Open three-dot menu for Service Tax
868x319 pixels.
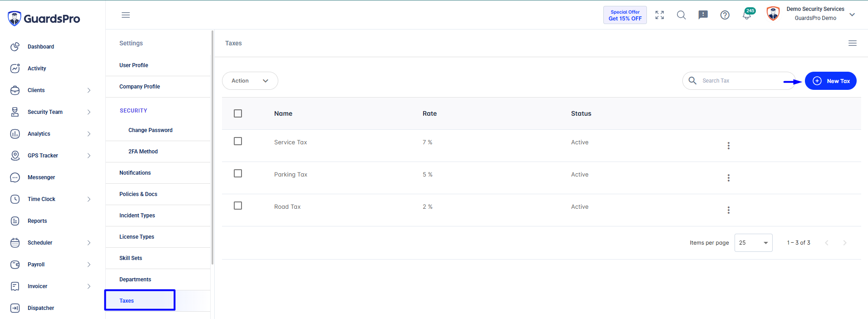pyautogui.click(x=729, y=146)
